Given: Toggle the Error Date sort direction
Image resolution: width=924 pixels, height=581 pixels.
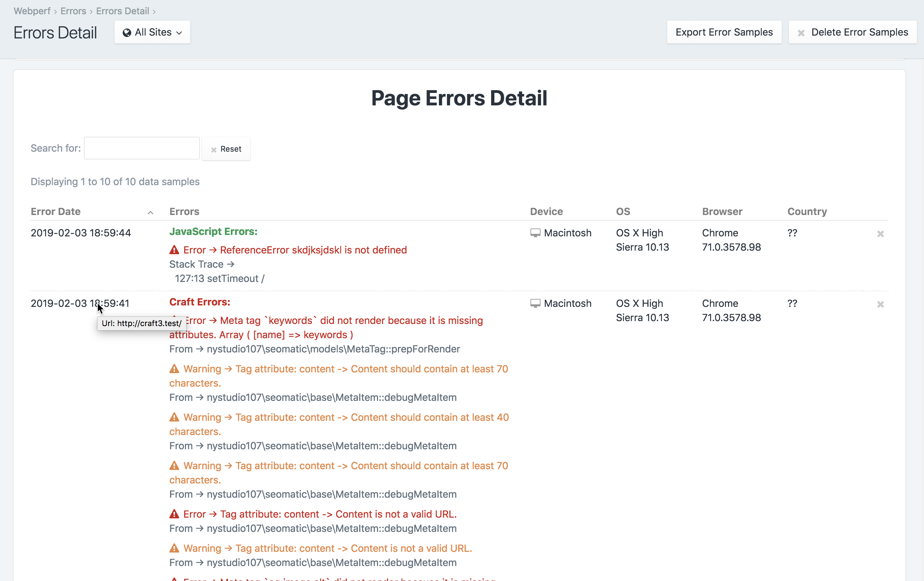Looking at the screenshot, I should click(150, 212).
